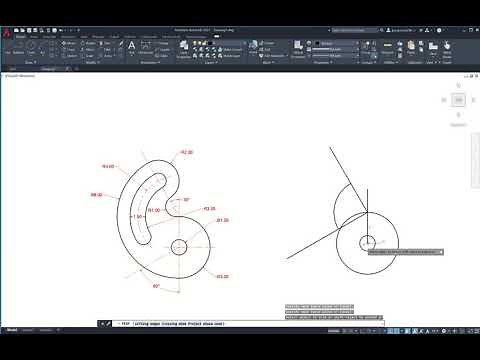
Task: Click the command line input field
Action: 247,324
